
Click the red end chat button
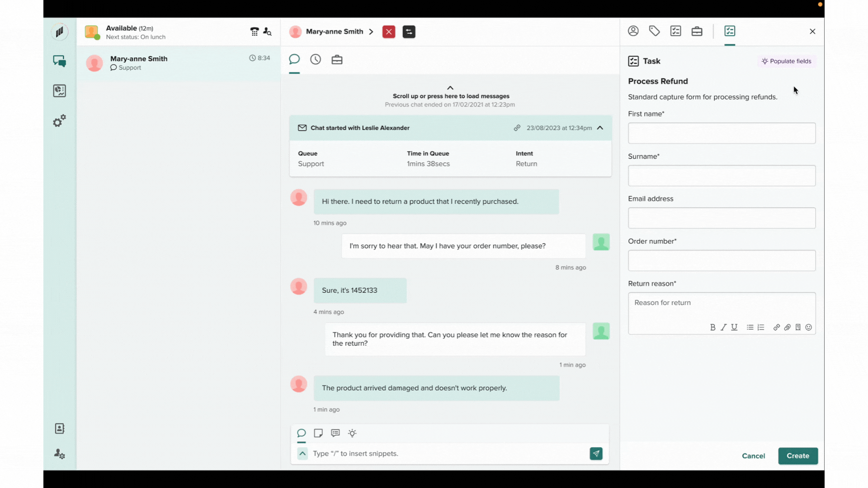(x=388, y=32)
